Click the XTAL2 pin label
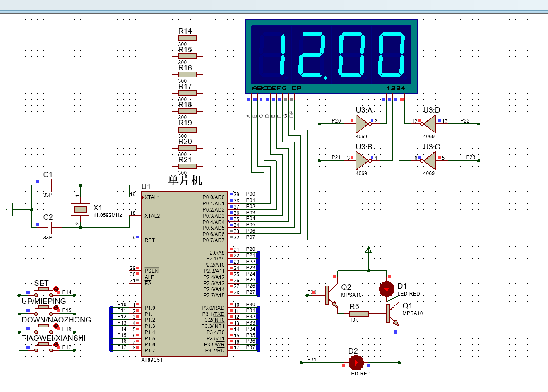The image size is (548, 392). (x=152, y=216)
